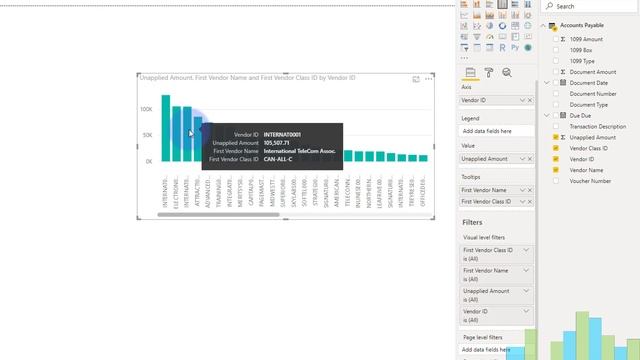Expand the Document Date hierarchy

click(x=547, y=83)
